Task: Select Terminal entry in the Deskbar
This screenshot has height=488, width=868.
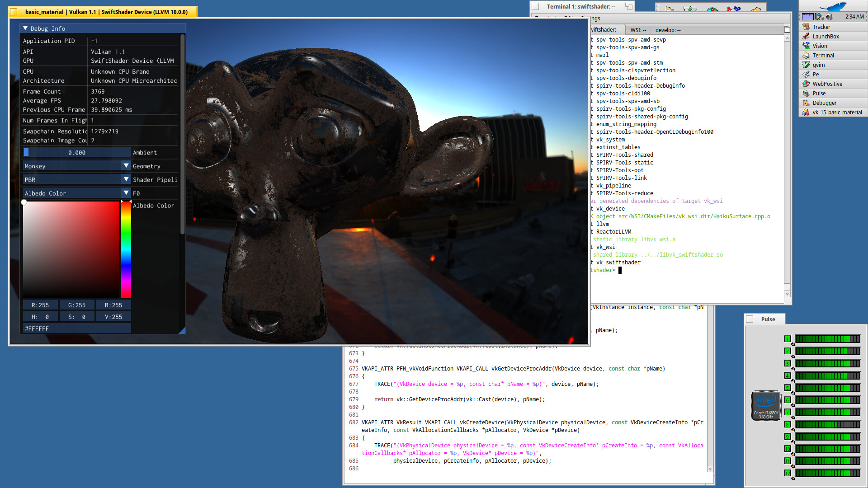Action: pyautogui.click(x=833, y=55)
